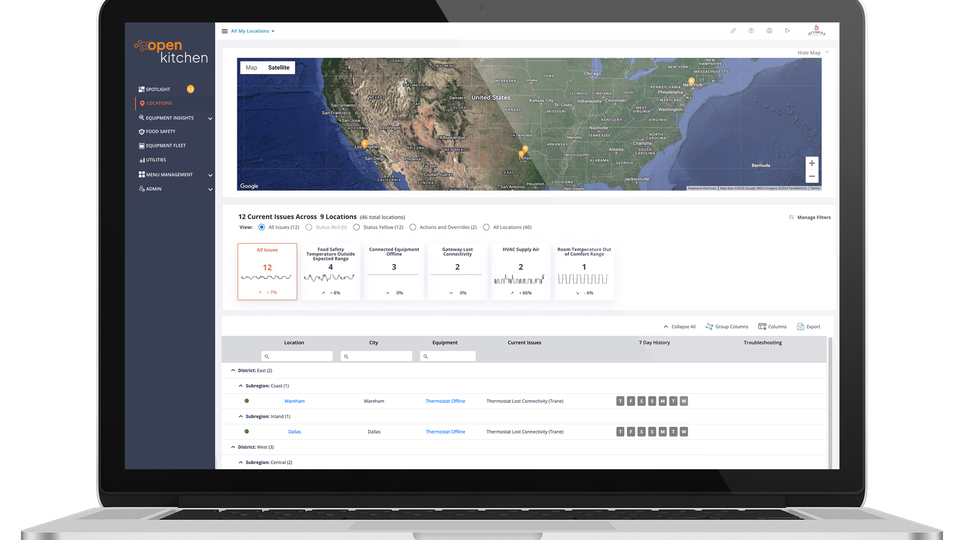Click the help icon in top bar
The image size is (960, 540).
pos(751,31)
